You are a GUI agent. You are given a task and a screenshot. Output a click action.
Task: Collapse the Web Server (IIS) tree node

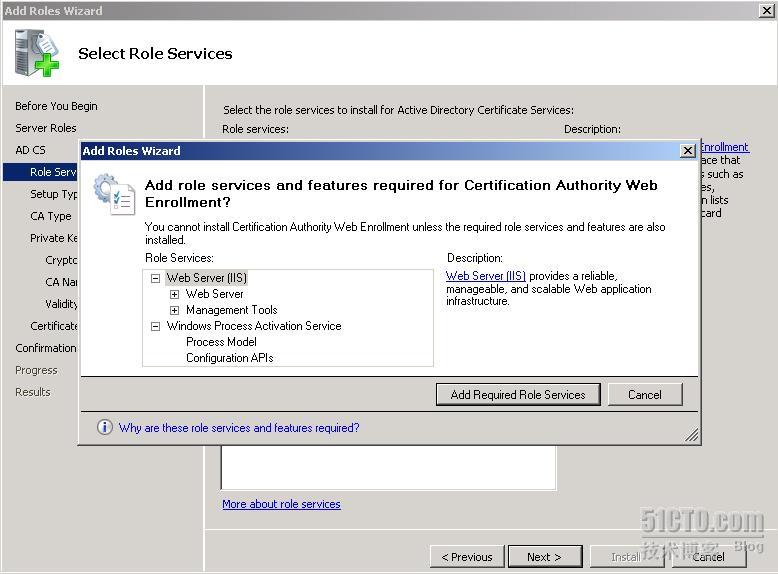coord(155,278)
